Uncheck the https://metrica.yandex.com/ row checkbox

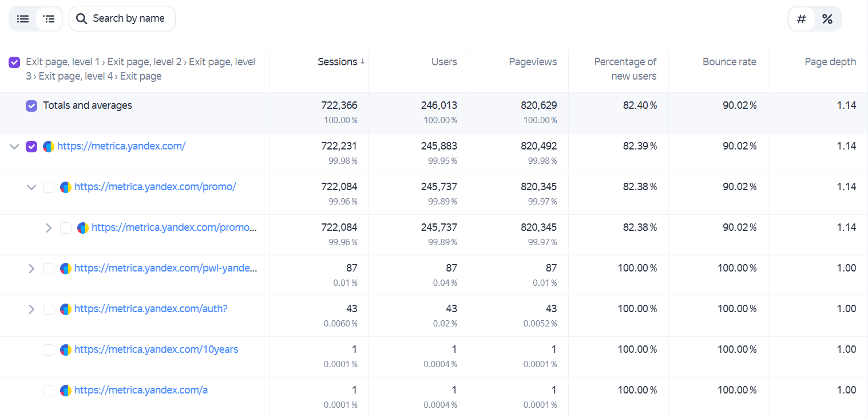click(x=31, y=147)
